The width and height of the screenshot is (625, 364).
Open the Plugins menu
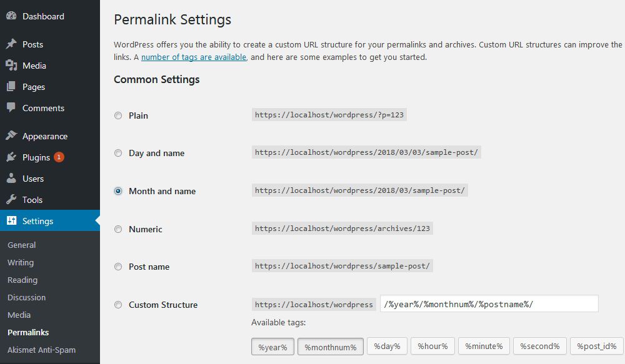click(36, 157)
